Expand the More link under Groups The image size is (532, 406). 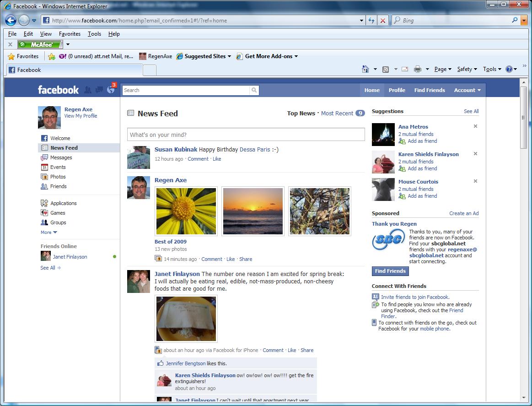click(x=47, y=232)
